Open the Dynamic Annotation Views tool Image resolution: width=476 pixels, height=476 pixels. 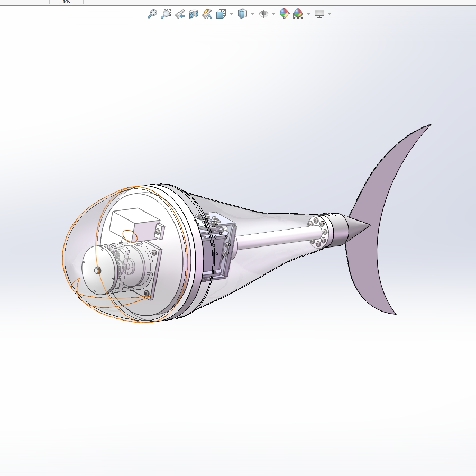[x=207, y=14]
